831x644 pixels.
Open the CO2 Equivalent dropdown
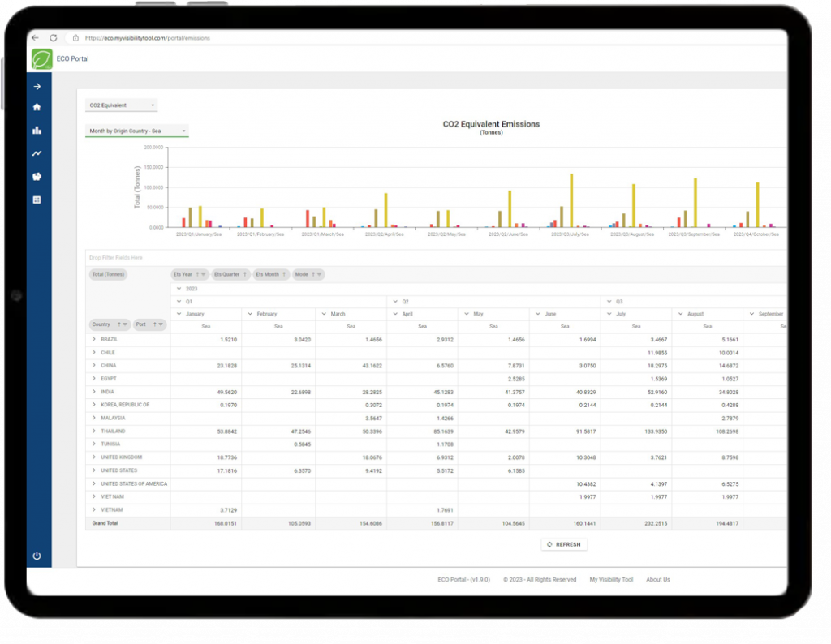coord(121,105)
